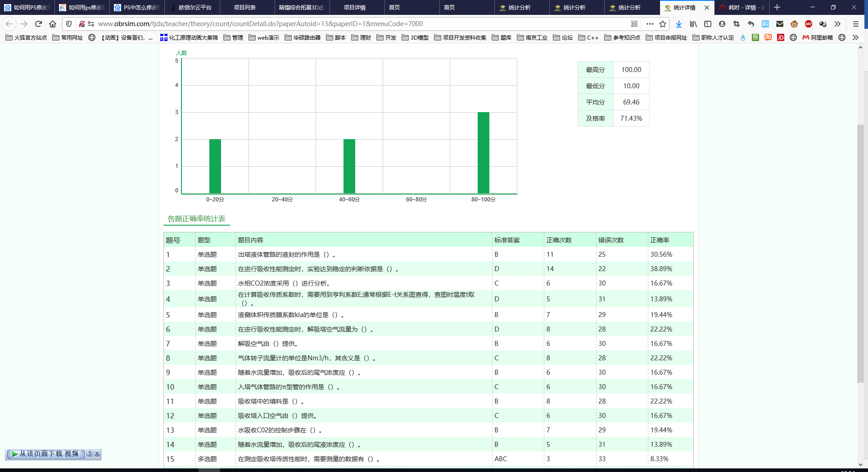Open the blue water drop bookmark
The image size is (868, 472).
[743, 37]
